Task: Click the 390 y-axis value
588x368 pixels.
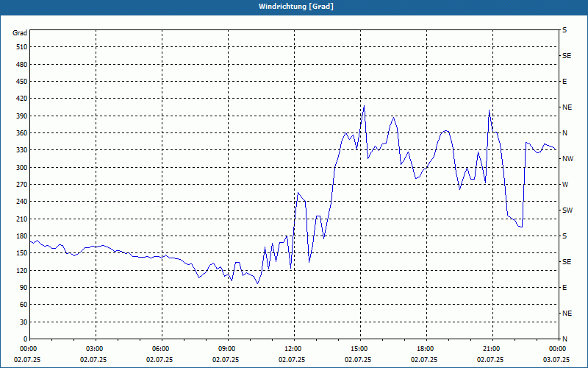Action: [x=22, y=116]
